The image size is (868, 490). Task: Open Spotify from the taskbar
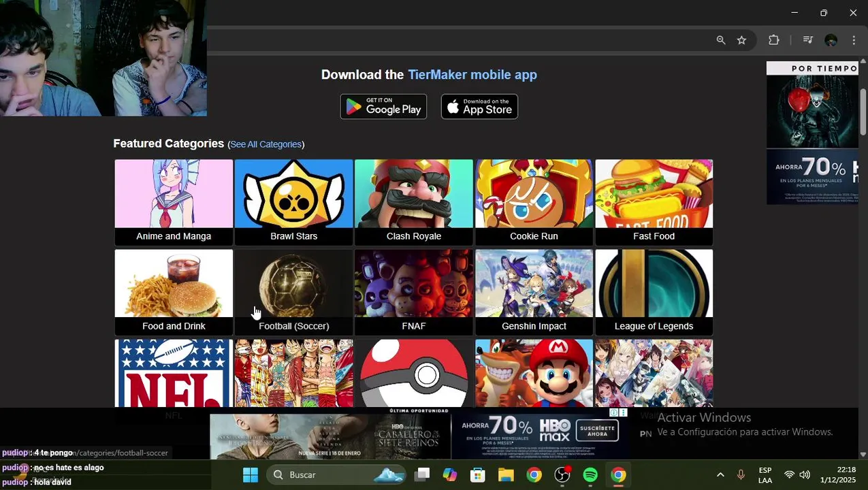590,475
